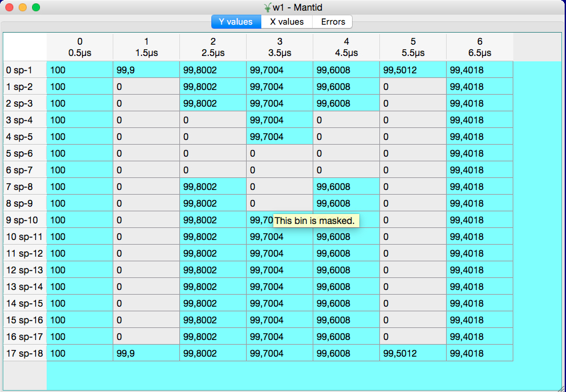The height and width of the screenshot is (392, 566).
Task: Minimize the window with yellow button
Action: click(23, 7)
